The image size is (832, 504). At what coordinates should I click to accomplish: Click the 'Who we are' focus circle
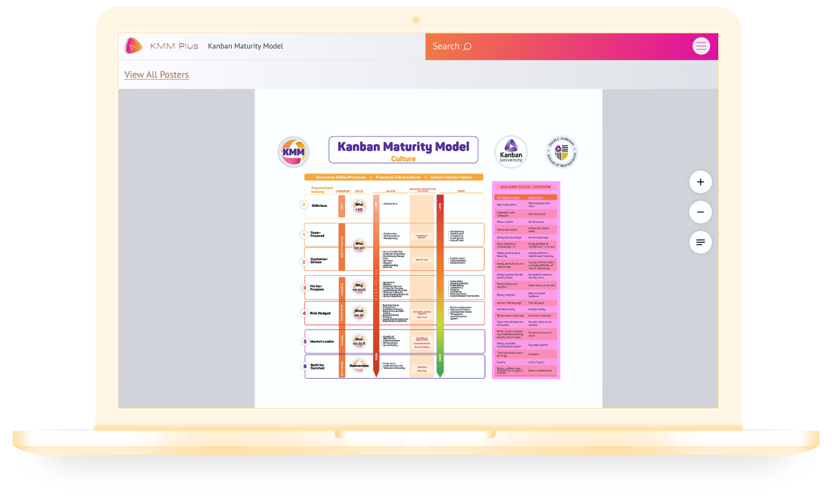pyautogui.click(x=359, y=246)
